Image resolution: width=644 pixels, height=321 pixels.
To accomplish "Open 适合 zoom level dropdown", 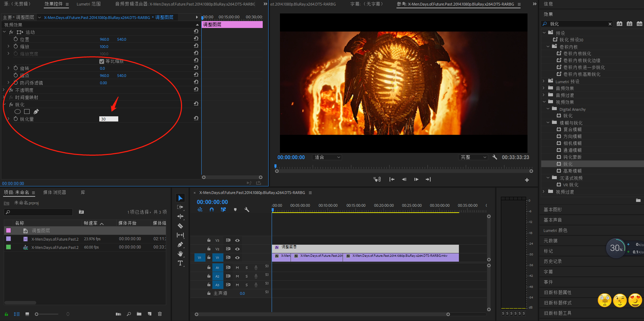I will click(327, 157).
